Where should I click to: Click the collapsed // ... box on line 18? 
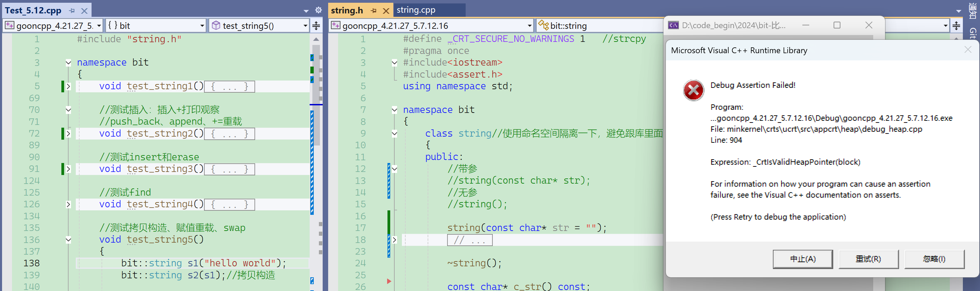click(x=469, y=240)
